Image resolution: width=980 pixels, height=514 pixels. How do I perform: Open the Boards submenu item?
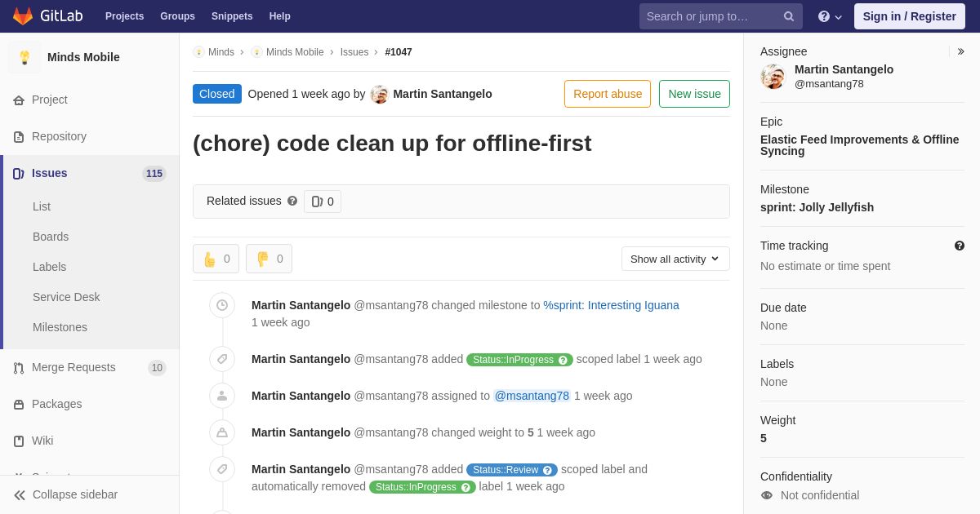point(51,237)
